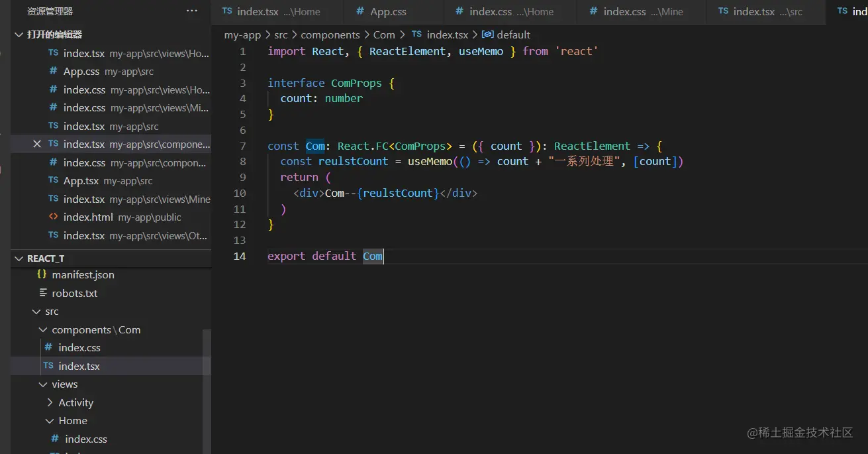Click the src breadcrumb segment
Image resolution: width=868 pixels, height=454 pixels.
[x=281, y=34]
